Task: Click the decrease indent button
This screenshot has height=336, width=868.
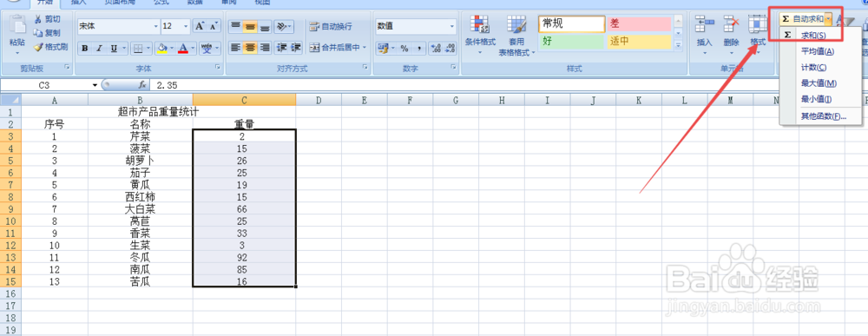Action: [x=281, y=48]
